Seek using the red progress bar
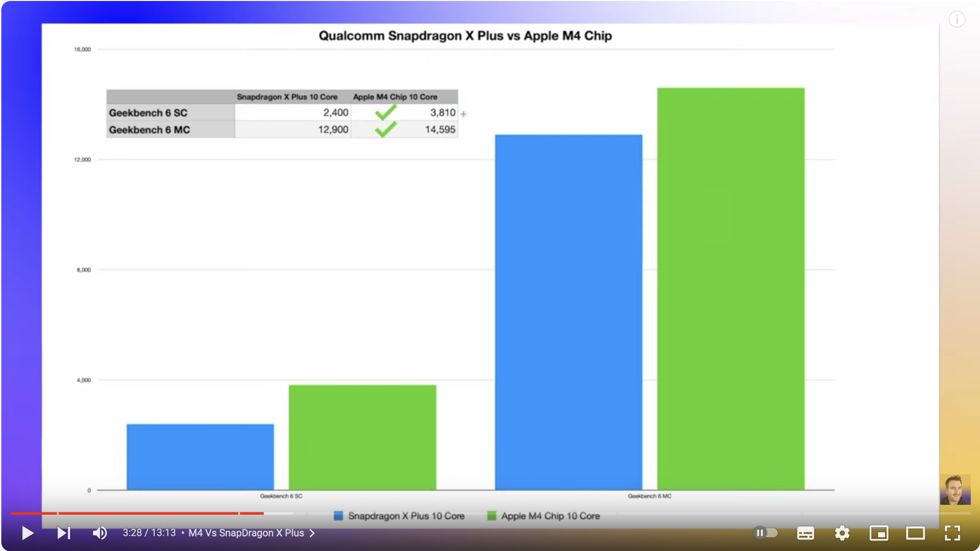 147,513
